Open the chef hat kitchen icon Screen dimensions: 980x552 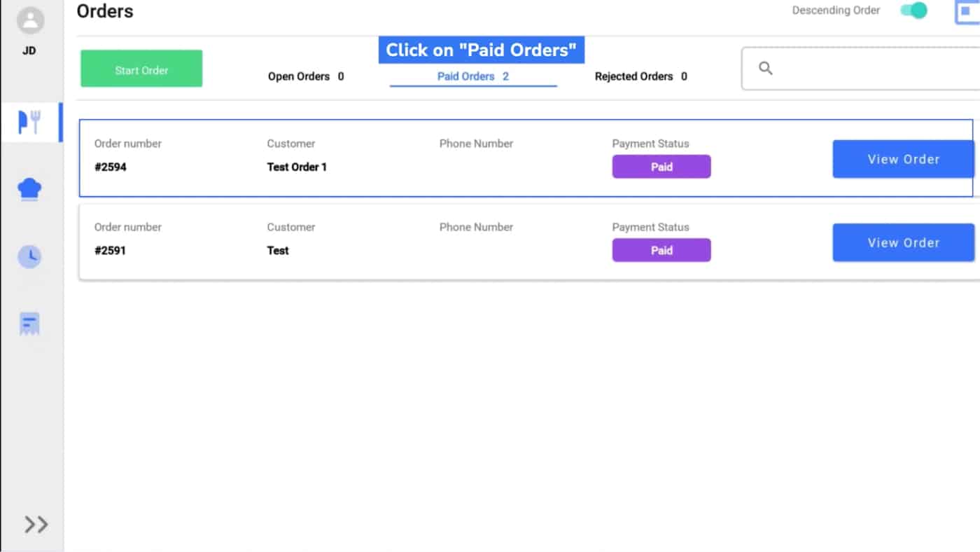click(29, 189)
